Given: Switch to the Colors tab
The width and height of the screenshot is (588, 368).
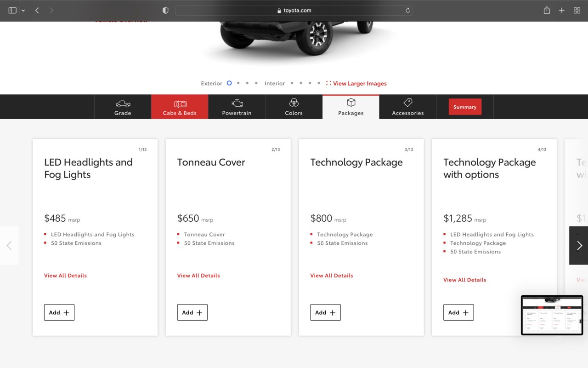Looking at the screenshot, I should pos(294,107).
